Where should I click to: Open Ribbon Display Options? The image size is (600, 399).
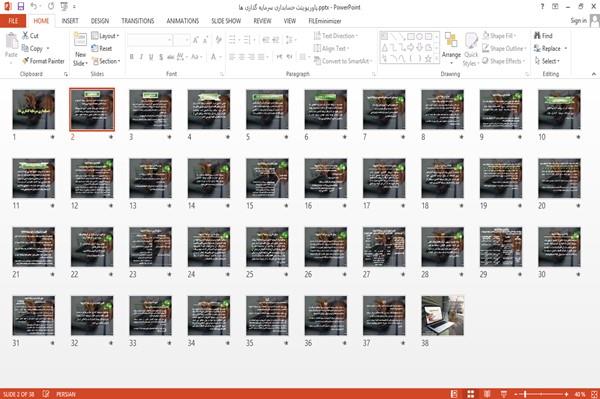[555, 7]
